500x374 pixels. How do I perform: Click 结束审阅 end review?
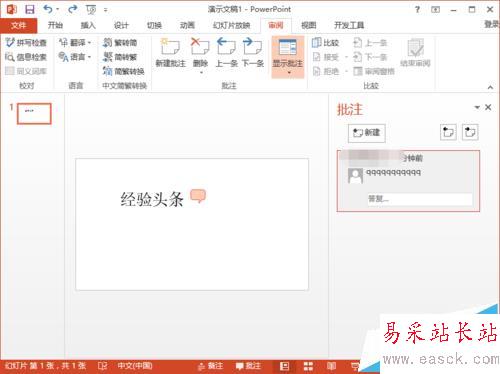(x=415, y=53)
